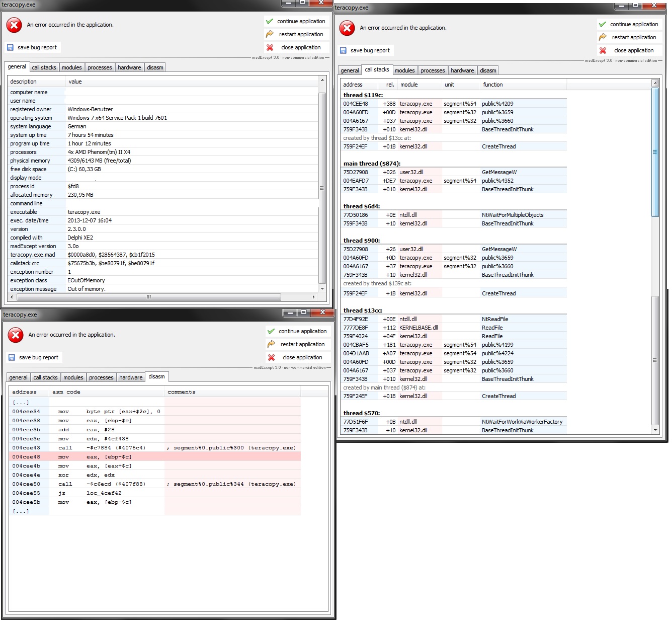Click continue application in the bottom disasm window
Screen dimensions: 672x623
coord(298,331)
